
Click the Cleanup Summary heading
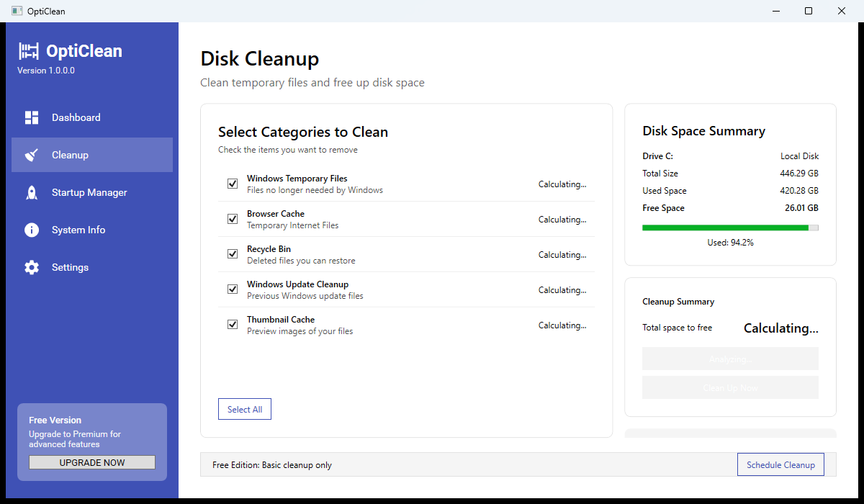click(x=678, y=302)
